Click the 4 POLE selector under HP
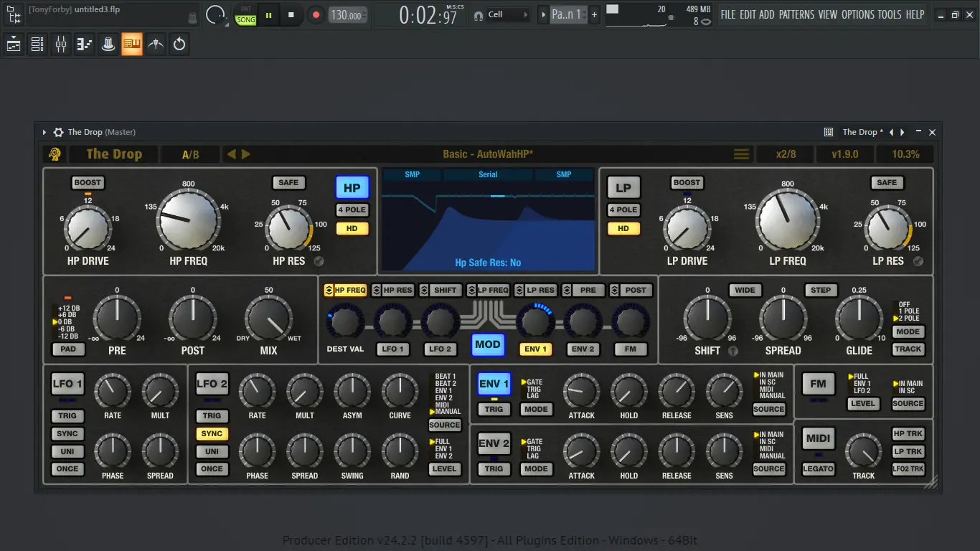980x551 pixels. click(352, 209)
